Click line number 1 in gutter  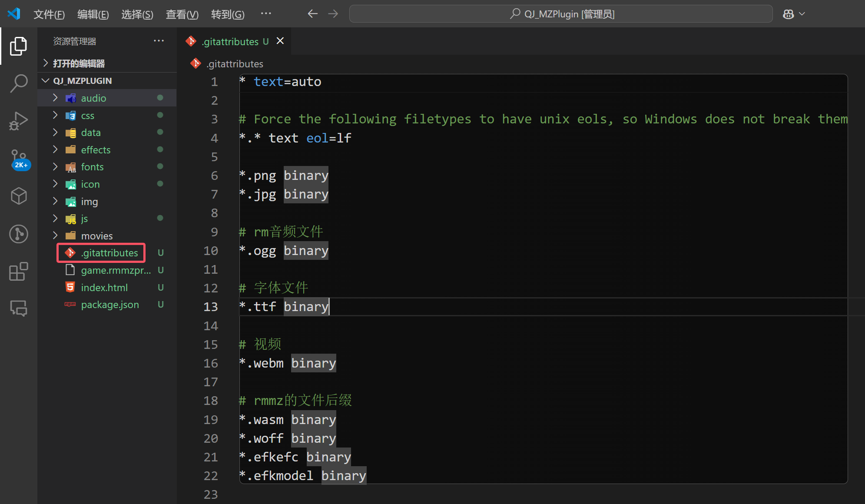(214, 82)
